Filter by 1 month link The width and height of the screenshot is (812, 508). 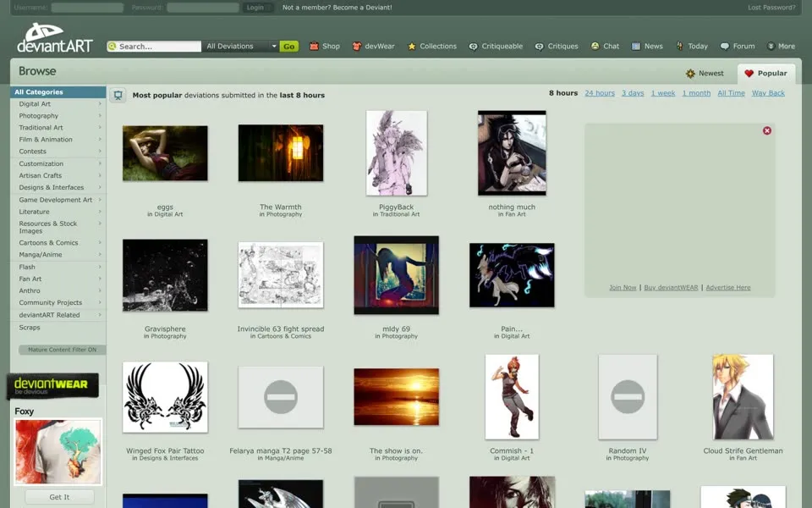[696, 93]
